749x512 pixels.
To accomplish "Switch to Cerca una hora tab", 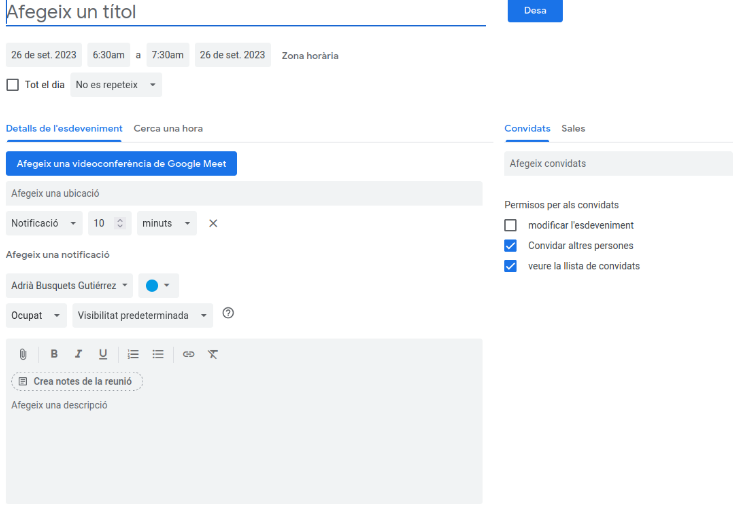I will pyautogui.click(x=168, y=128).
